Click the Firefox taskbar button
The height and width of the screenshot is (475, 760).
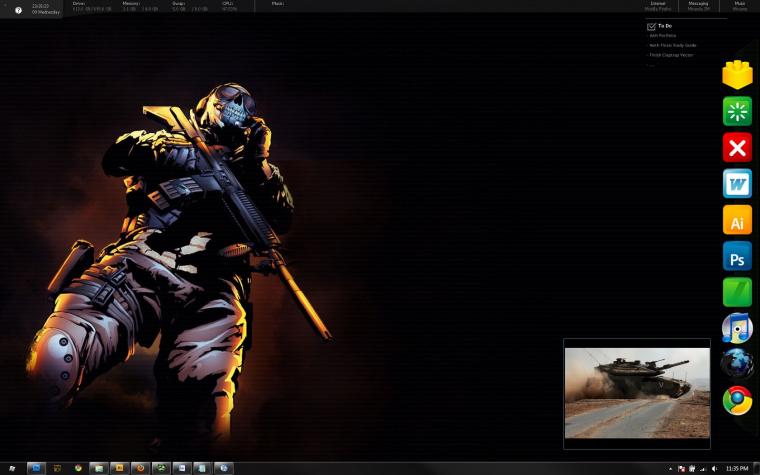141,468
